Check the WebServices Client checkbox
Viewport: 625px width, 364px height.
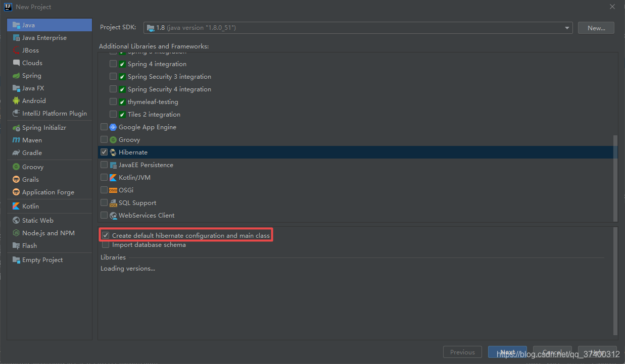tap(104, 215)
